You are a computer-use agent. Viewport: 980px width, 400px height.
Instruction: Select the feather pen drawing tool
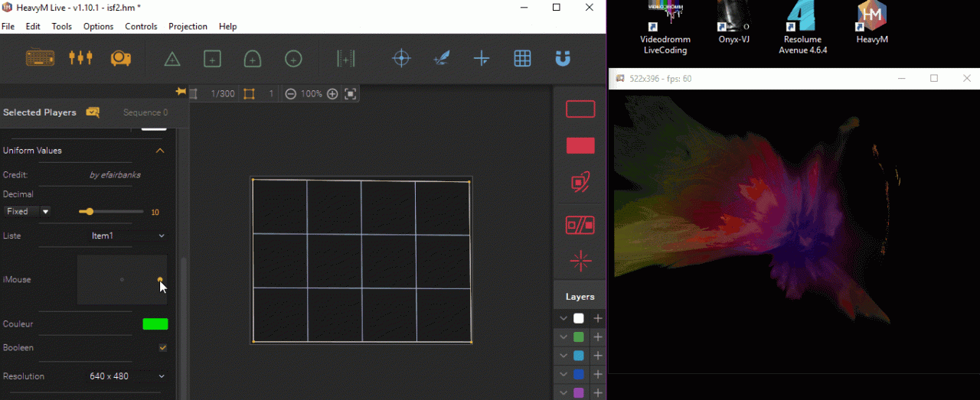point(442,59)
